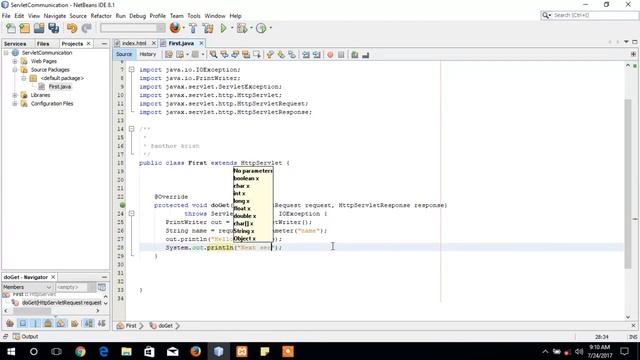This screenshot has height=360, width=640.
Task: Click the Find Selection magnifier icon
Action: click(x=213, y=55)
